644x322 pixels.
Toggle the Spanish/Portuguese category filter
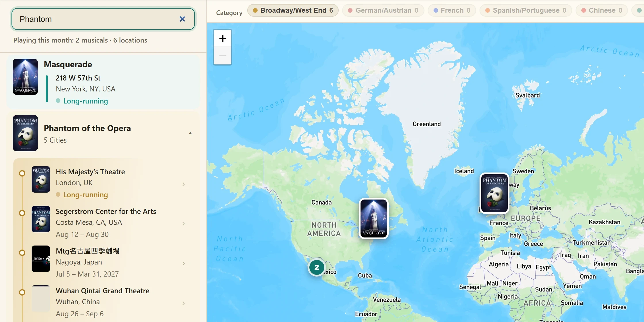[526, 10]
